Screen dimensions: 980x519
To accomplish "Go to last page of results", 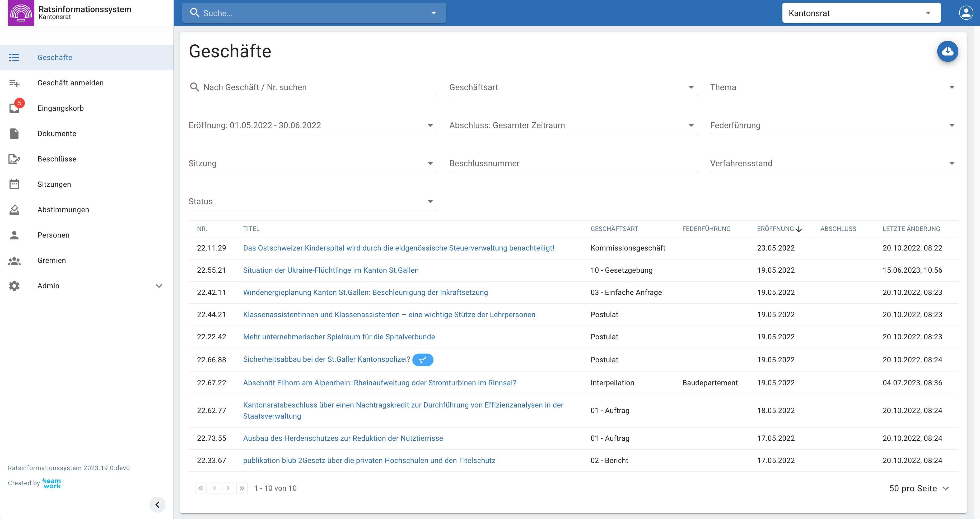I will [x=242, y=488].
